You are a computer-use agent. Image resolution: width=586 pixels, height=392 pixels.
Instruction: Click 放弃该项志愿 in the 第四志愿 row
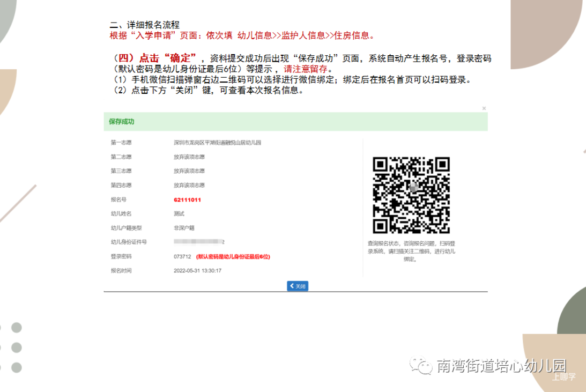click(189, 186)
